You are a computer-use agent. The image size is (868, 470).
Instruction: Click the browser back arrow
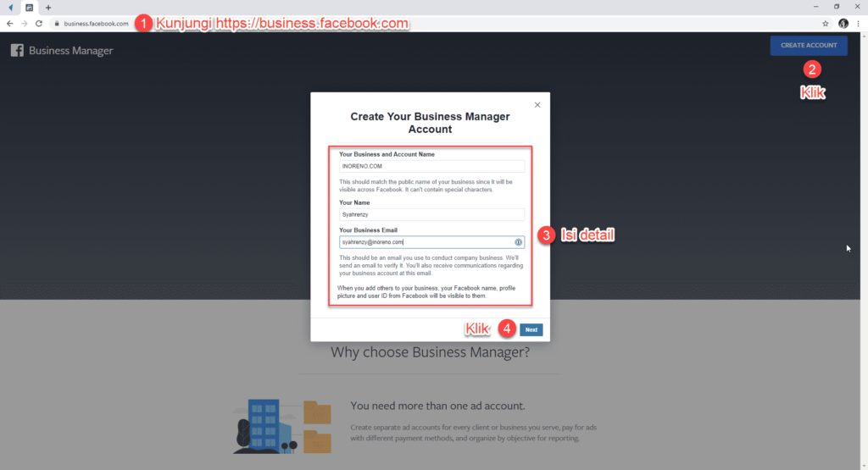pyautogui.click(x=9, y=24)
